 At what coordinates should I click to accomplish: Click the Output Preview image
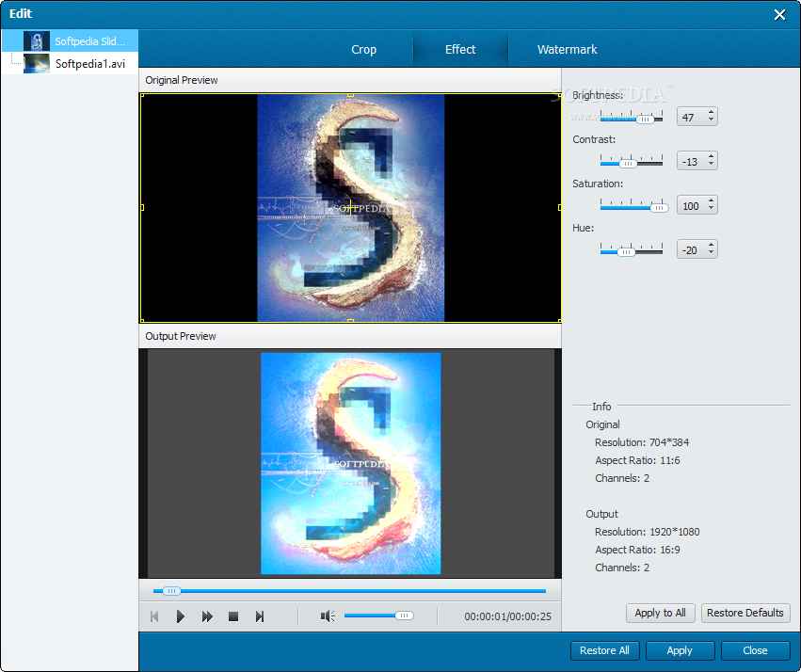350,463
